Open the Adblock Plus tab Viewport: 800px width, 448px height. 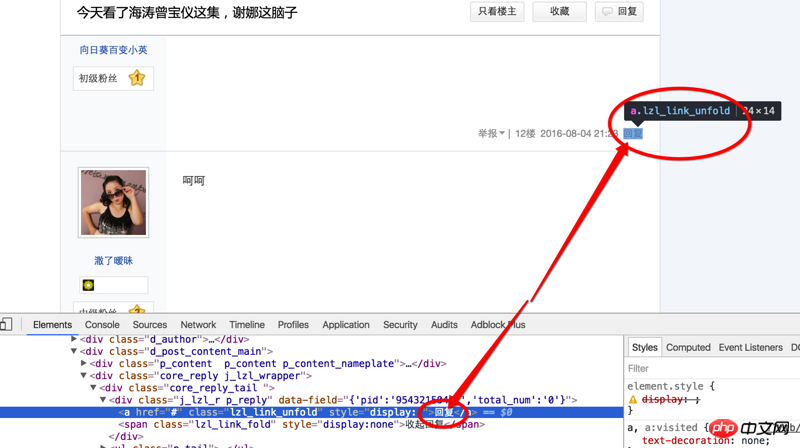pyautogui.click(x=497, y=325)
